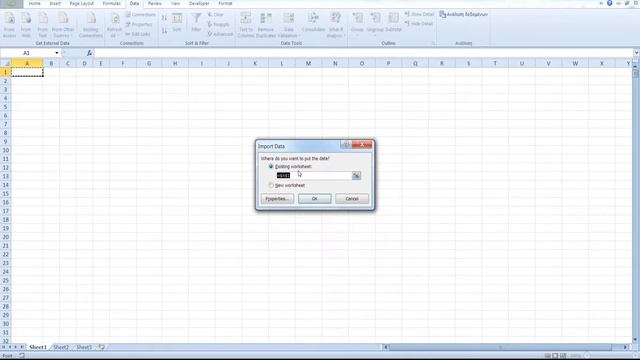Click Cancel in the Import Data dialog

(352, 199)
